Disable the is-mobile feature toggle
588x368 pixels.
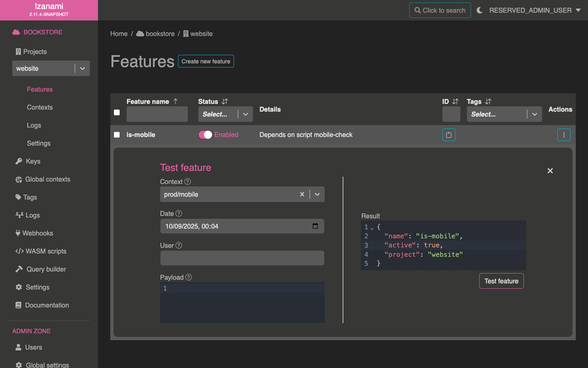click(x=205, y=135)
